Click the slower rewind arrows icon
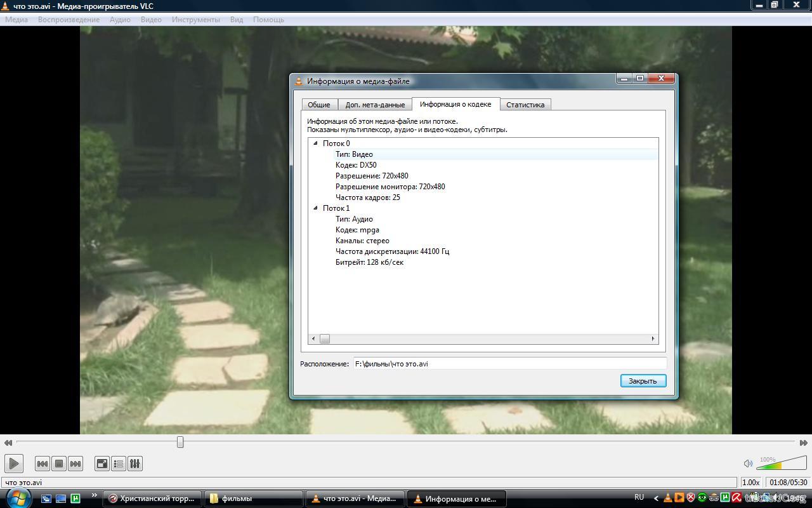 (x=8, y=443)
